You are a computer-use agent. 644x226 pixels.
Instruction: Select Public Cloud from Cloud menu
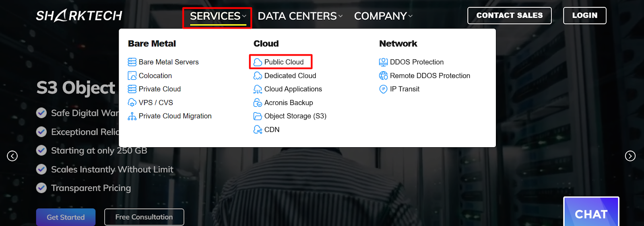click(284, 62)
